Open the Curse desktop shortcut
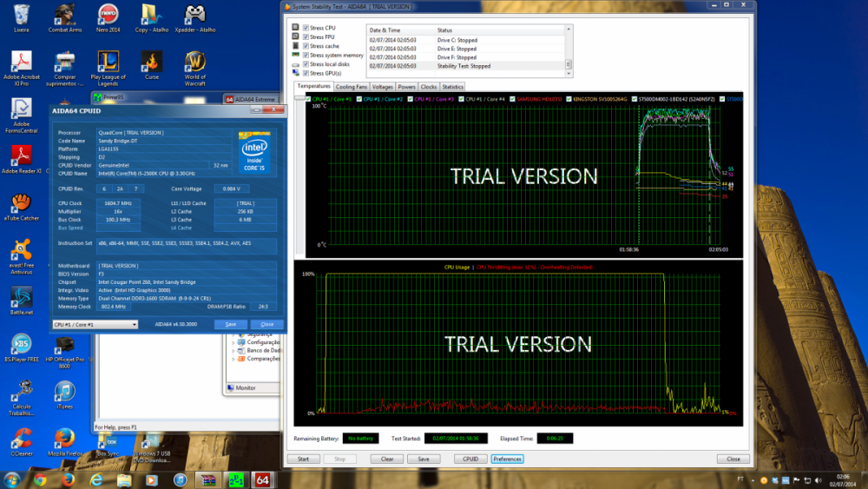The height and width of the screenshot is (489, 868). coord(152,63)
